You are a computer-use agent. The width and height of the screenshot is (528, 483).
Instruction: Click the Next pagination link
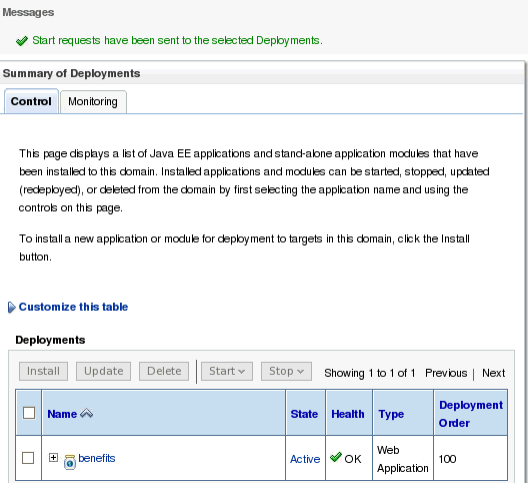pos(493,373)
